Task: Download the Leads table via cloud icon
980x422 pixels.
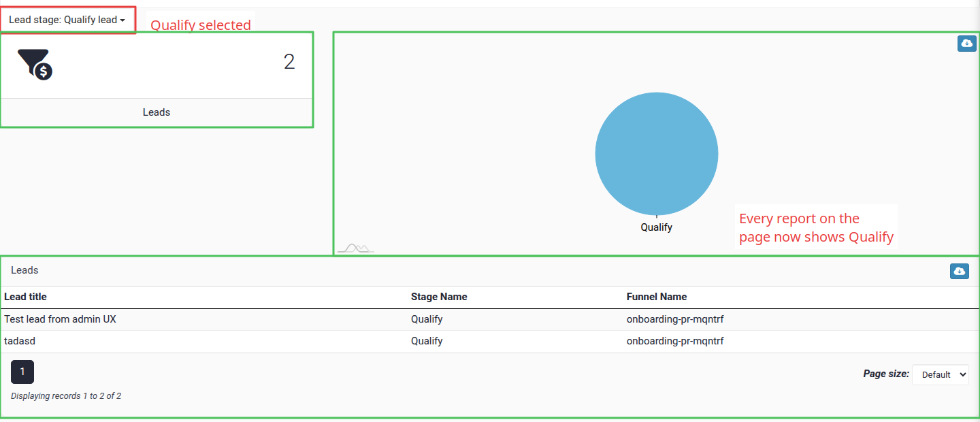Action: (960, 271)
